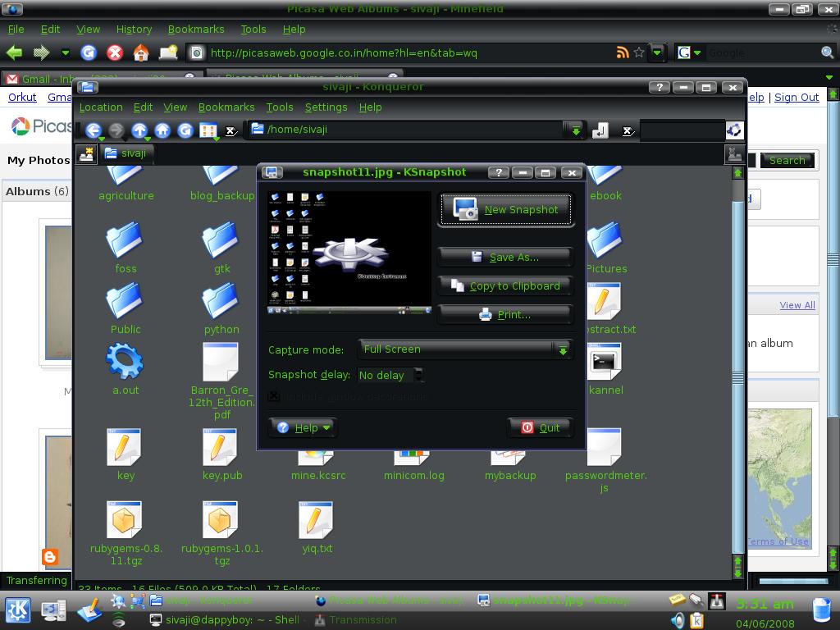Go to browser home page
Viewport: 840px width, 630px height.
coord(141,52)
